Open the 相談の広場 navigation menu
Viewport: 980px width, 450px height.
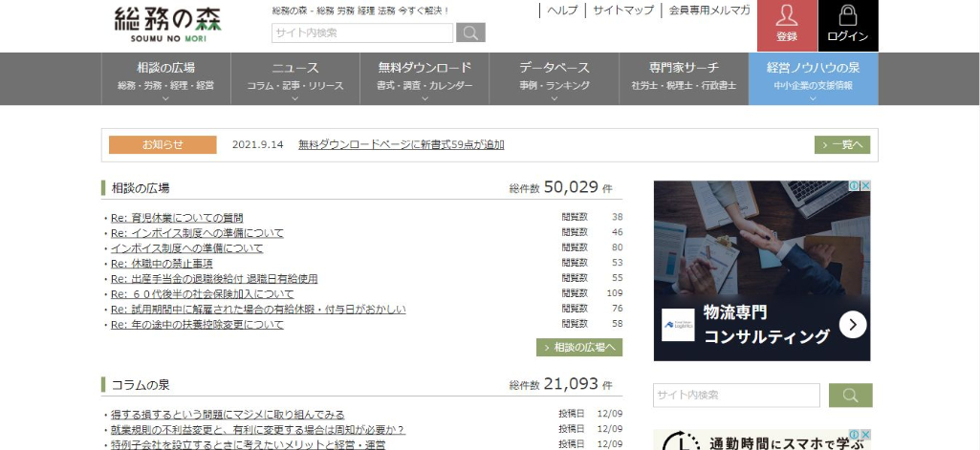pos(165,78)
